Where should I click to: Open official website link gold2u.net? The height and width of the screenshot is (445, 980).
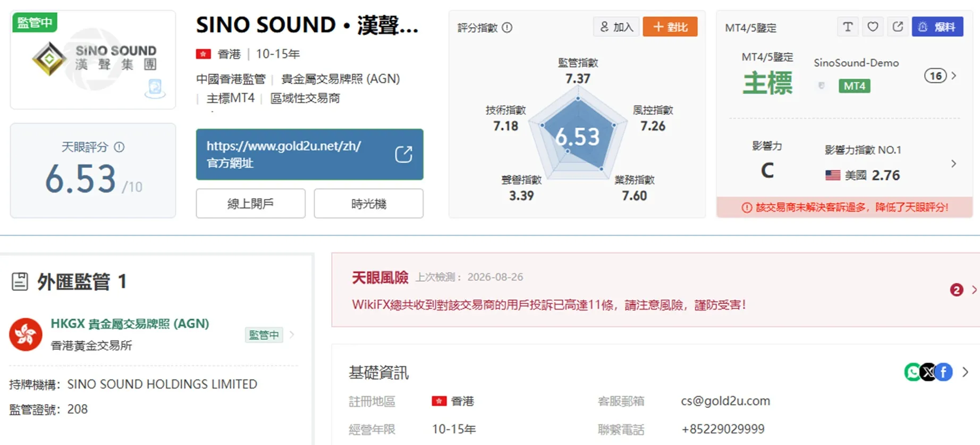click(309, 154)
